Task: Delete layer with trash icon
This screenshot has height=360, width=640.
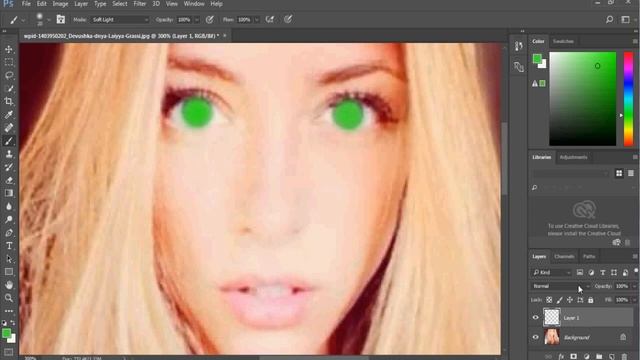Action: pos(624,356)
